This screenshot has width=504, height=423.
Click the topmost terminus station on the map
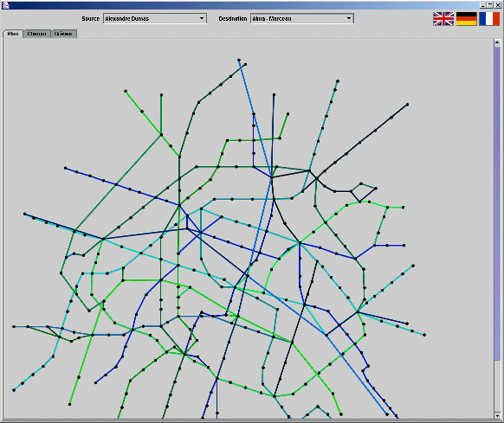click(239, 60)
